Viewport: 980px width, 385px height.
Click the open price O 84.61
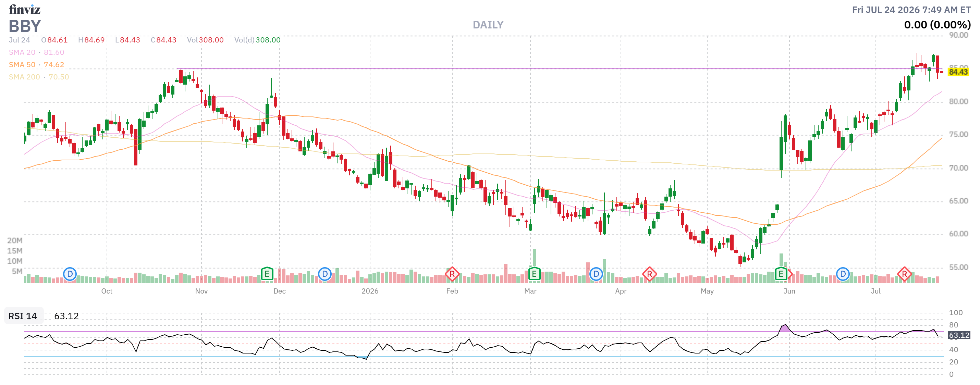pos(54,40)
